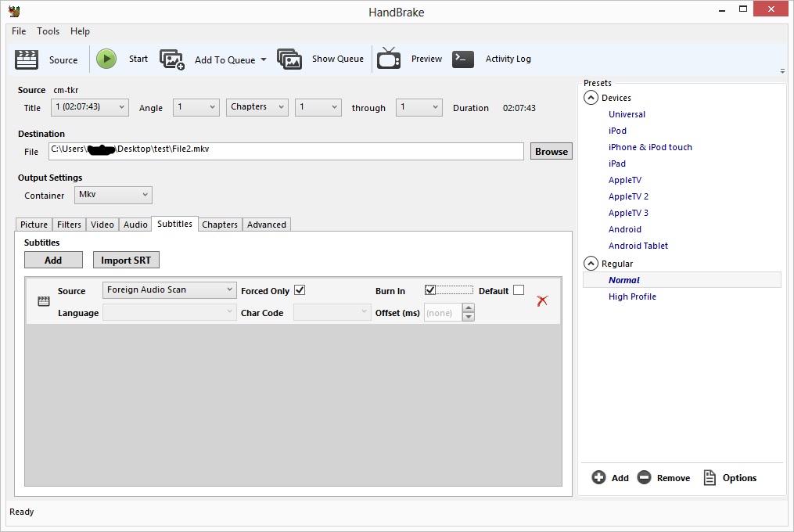Switch to the Audio tab
Screen dimensions: 794x532
(135, 225)
